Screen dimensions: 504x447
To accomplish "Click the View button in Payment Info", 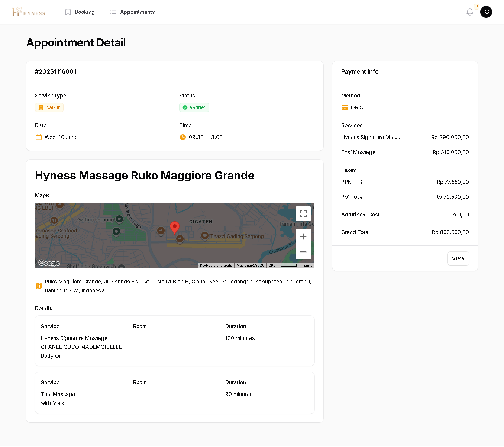I will (x=458, y=258).
